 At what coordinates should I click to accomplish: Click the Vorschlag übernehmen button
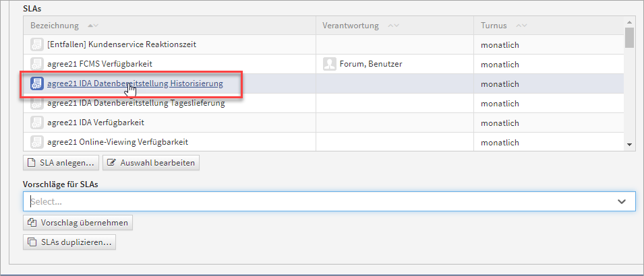78,223
